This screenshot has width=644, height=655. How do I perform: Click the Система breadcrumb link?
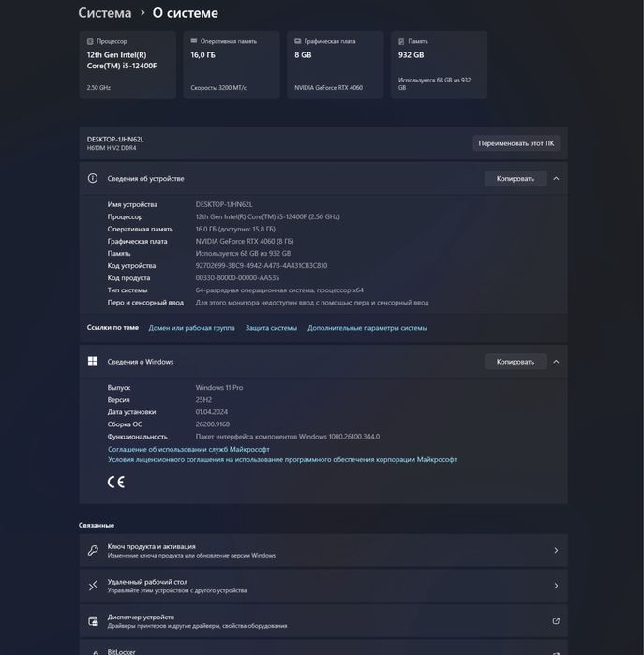click(x=104, y=13)
